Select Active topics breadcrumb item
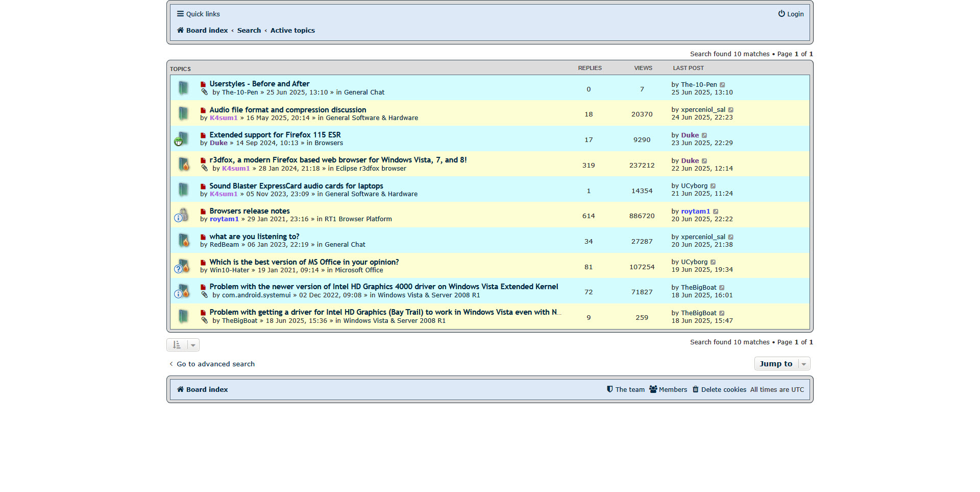980x492 pixels. click(292, 30)
